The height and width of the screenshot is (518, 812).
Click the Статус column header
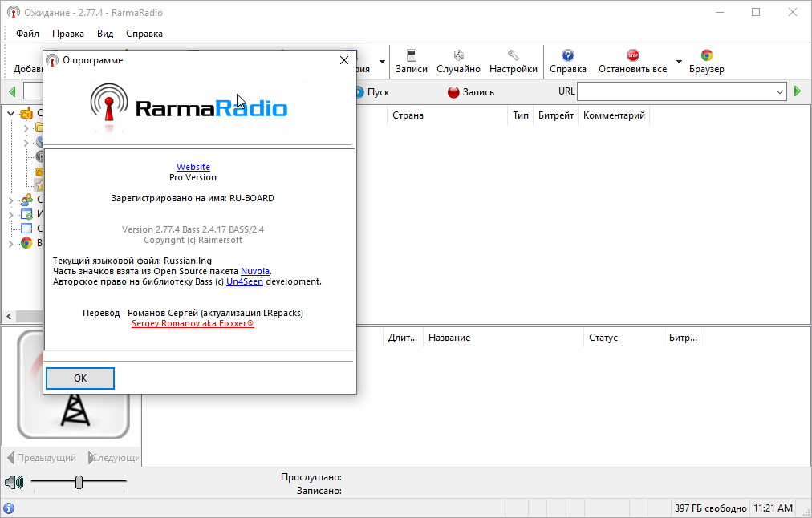pos(623,338)
